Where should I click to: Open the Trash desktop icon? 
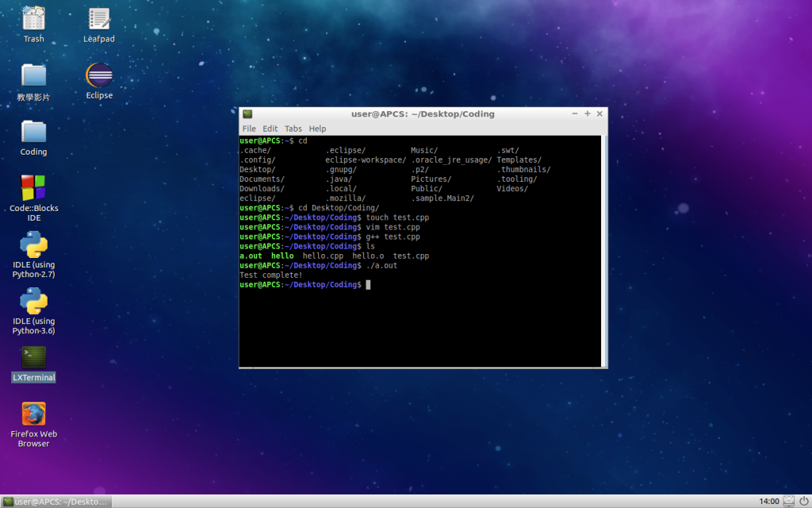[33, 19]
